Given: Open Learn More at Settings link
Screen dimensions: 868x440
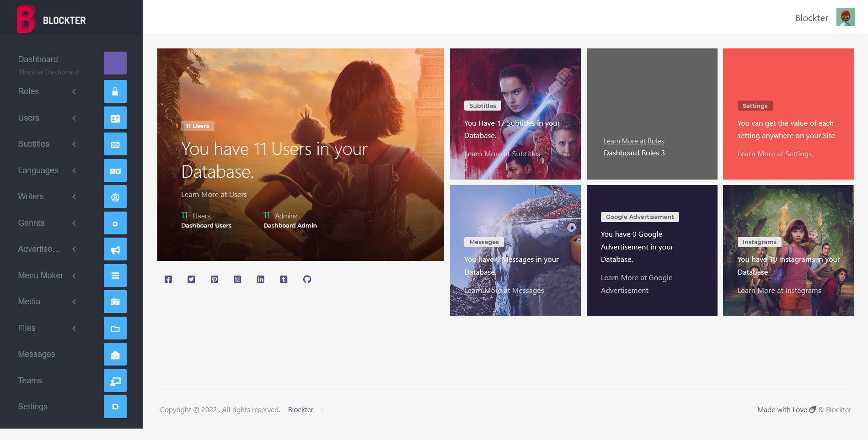Looking at the screenshot, I should pos(775,154).
